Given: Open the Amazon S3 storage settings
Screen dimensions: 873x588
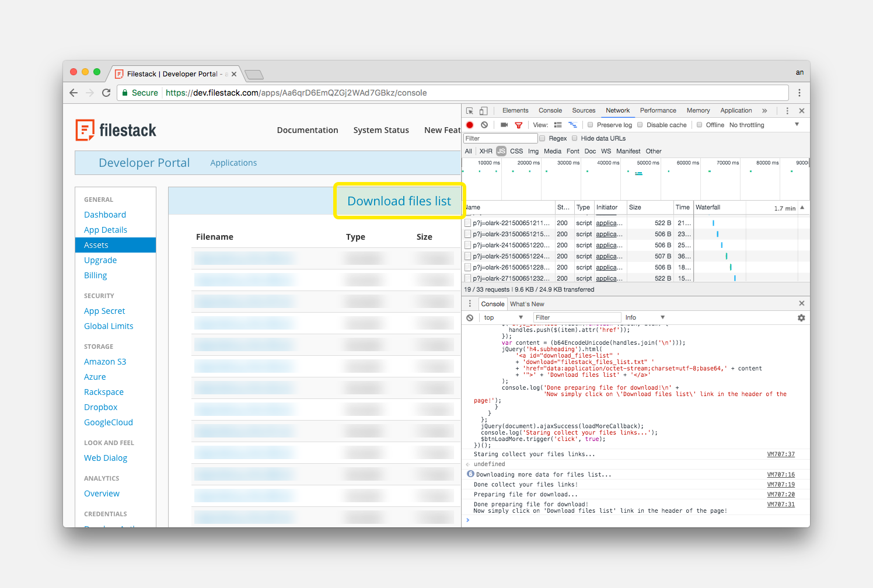Looking at the screenshot, I should pyautogui.click(x=105, y=362).
